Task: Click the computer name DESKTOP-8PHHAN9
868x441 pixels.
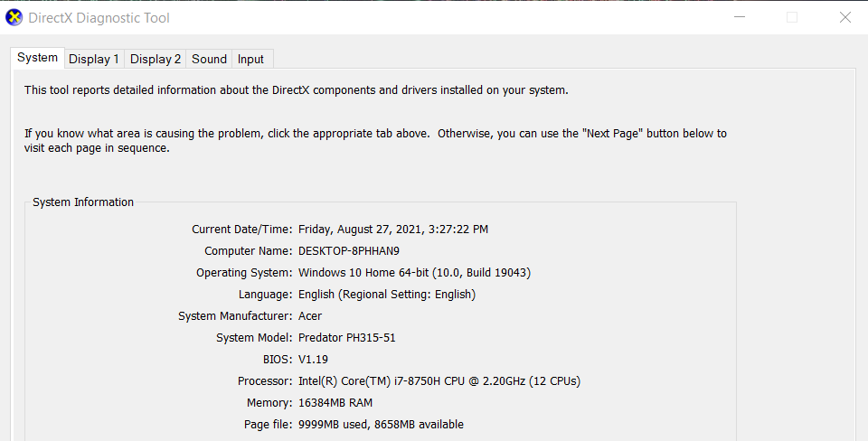Action: pos(349,250)
